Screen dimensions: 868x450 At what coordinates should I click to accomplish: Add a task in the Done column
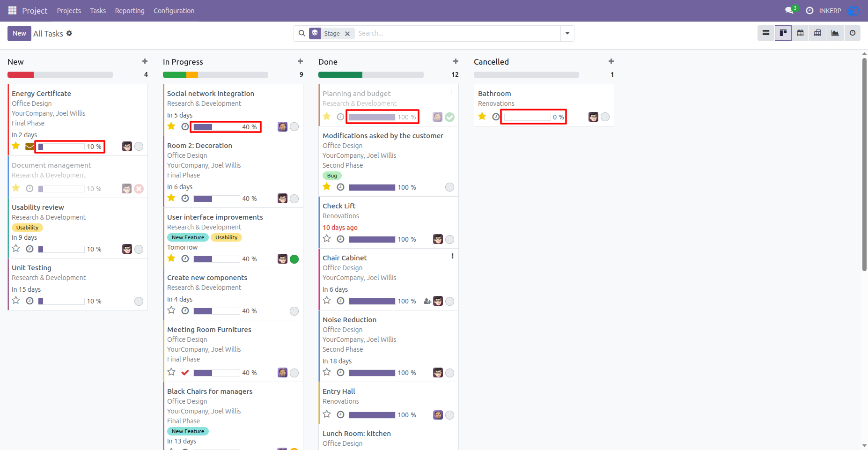coord(456,61)
